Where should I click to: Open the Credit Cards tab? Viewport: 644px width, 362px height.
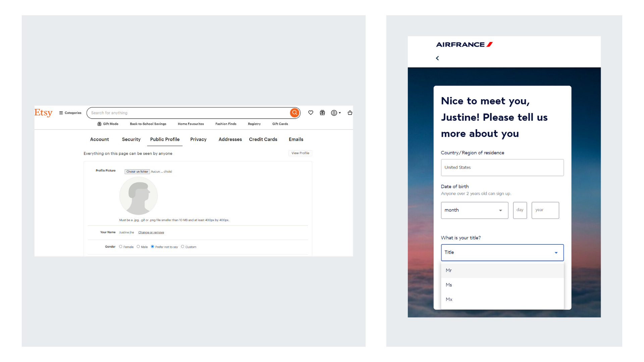pyautogui.click(x=263, y=139)
